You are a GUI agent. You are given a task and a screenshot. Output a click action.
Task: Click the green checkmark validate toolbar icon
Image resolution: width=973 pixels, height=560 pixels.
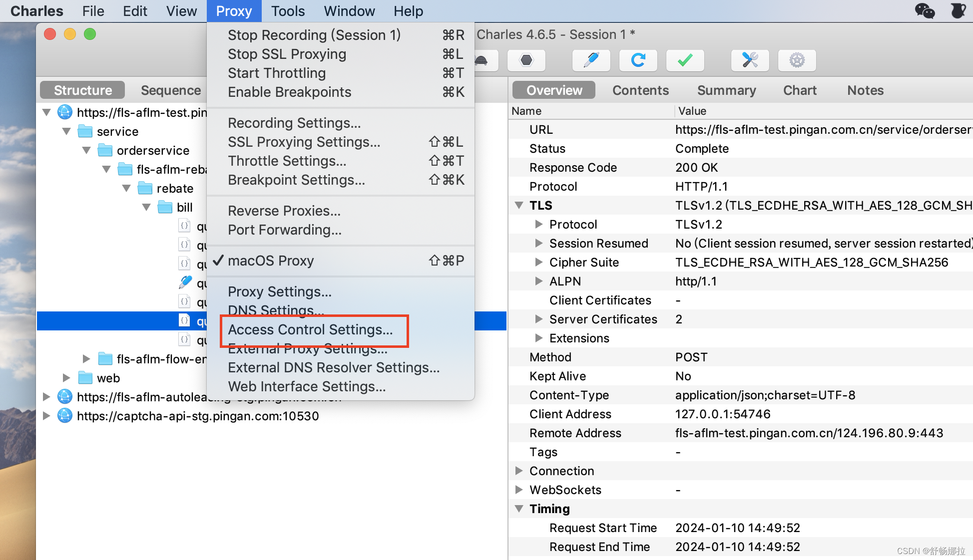coord(685,60)
